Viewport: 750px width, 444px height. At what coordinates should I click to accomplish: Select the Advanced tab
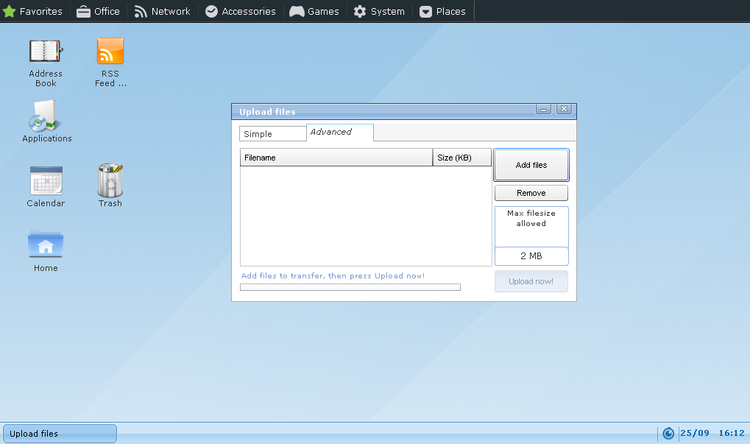pos(339,132)
